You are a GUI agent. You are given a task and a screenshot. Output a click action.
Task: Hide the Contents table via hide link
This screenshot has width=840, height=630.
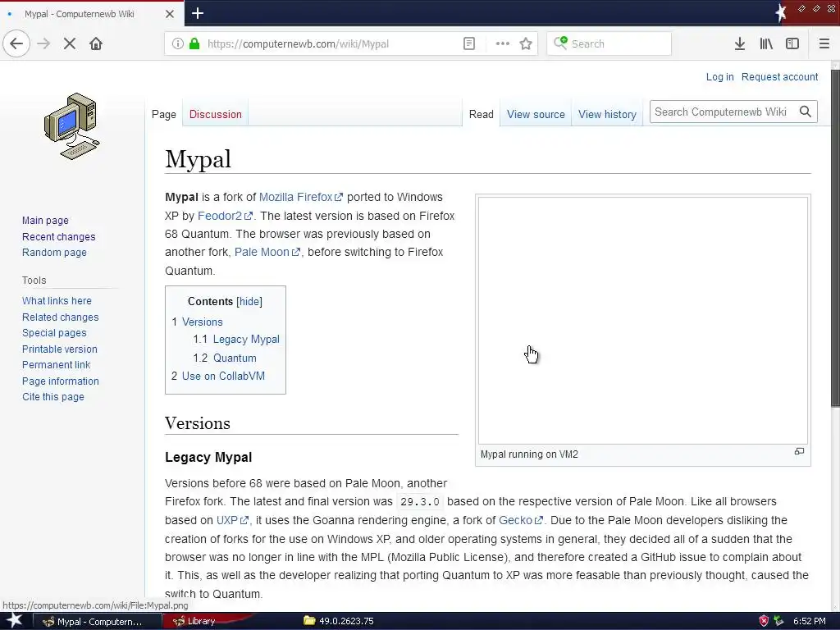249,302
